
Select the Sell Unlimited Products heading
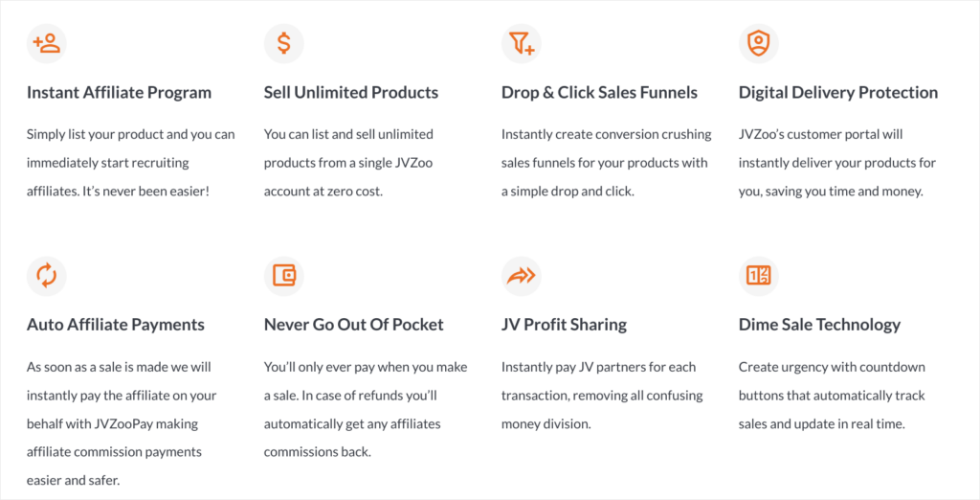coord(350,93)
